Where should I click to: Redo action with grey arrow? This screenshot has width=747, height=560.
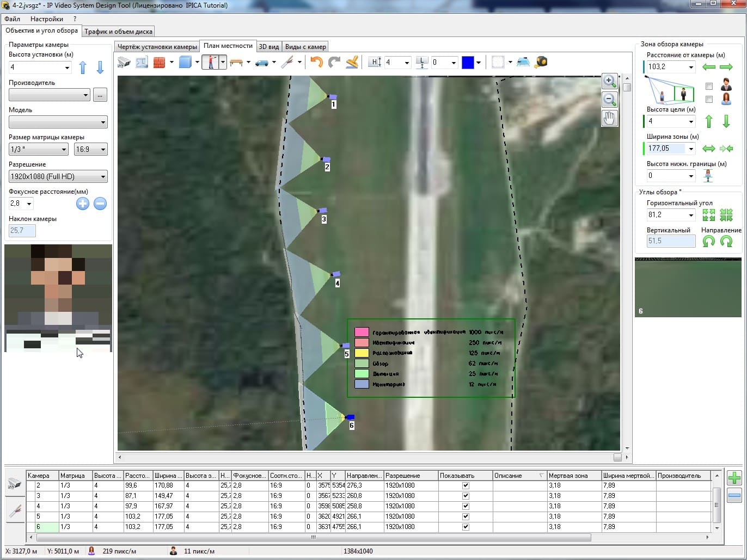(x=334, y=62)
